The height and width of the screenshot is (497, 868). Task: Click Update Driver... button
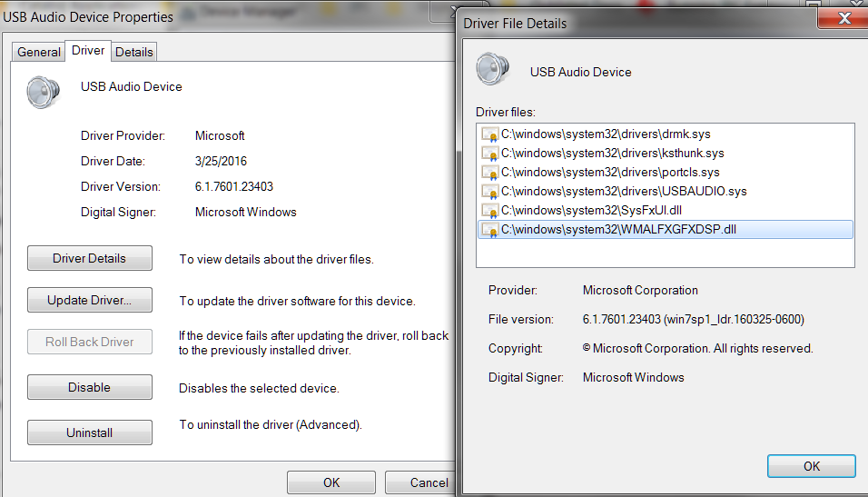(90, 300)
